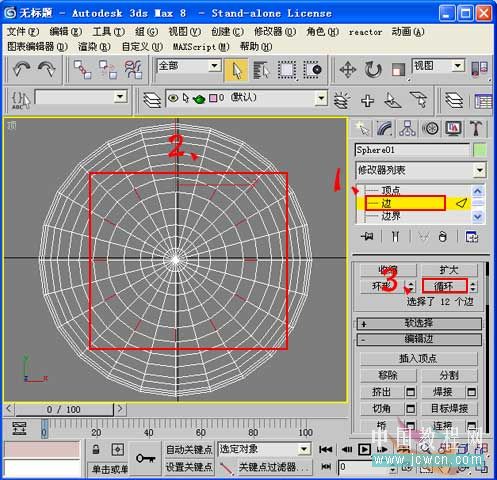Viewport: 497px width, 480px height.
Task: Open the Utilities hammer panel icon
Action: (476, 128)
